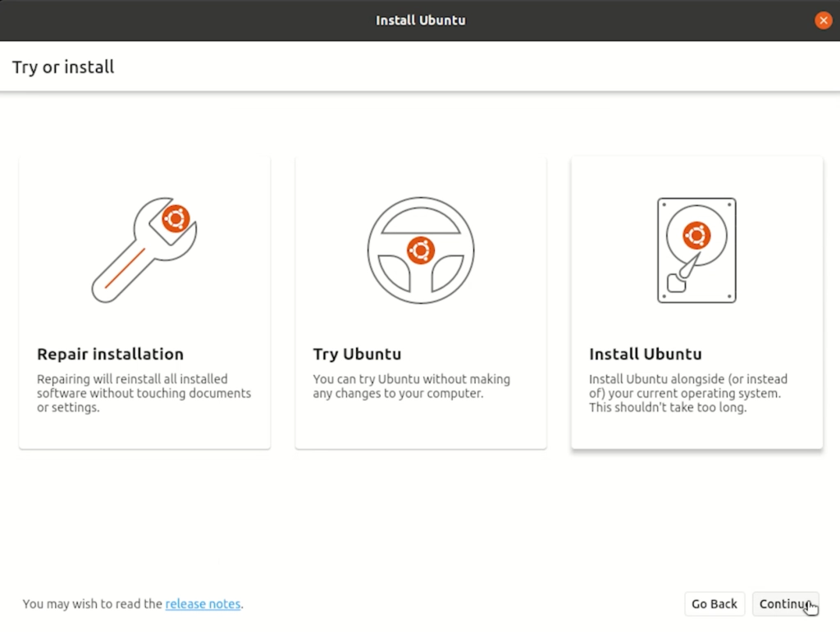Close the Install Ubuntu window
This screenshot has width=840, height=632.
pos(824,21)
